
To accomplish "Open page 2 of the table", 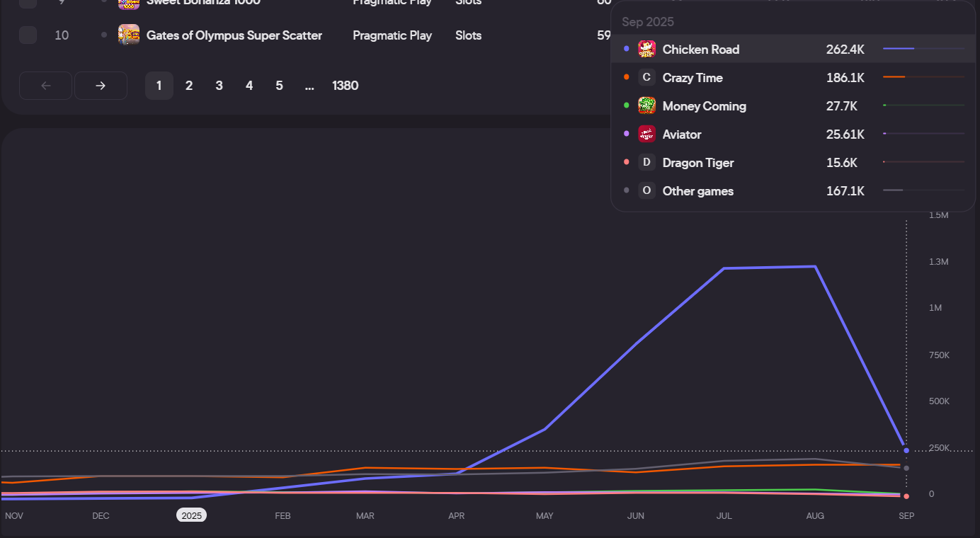I will click(189, 86).
